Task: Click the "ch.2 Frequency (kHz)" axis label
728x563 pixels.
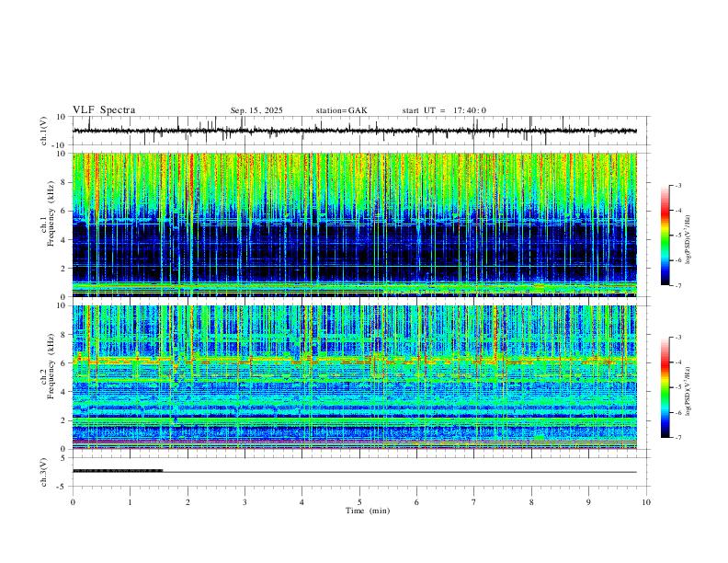Action: (x=48, y=366)
